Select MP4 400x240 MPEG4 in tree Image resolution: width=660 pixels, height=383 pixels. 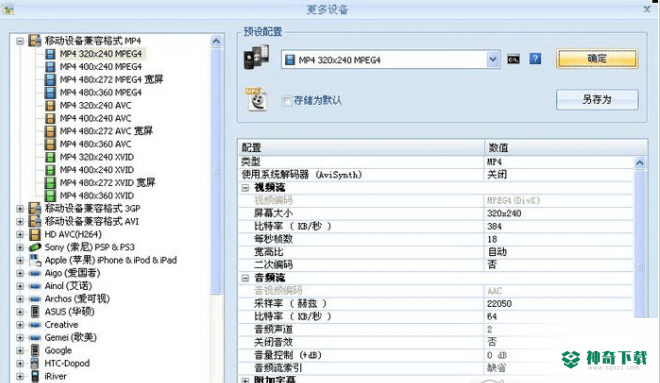101,67
